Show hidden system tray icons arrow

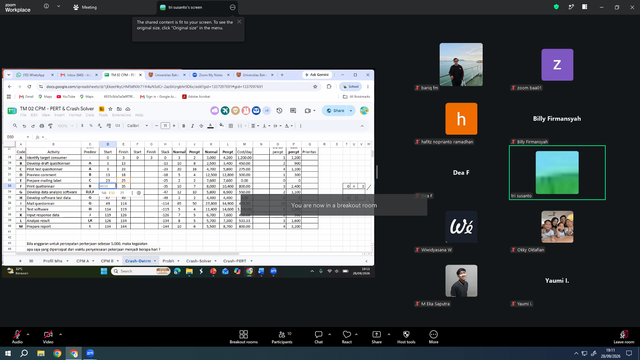point(576,353)
